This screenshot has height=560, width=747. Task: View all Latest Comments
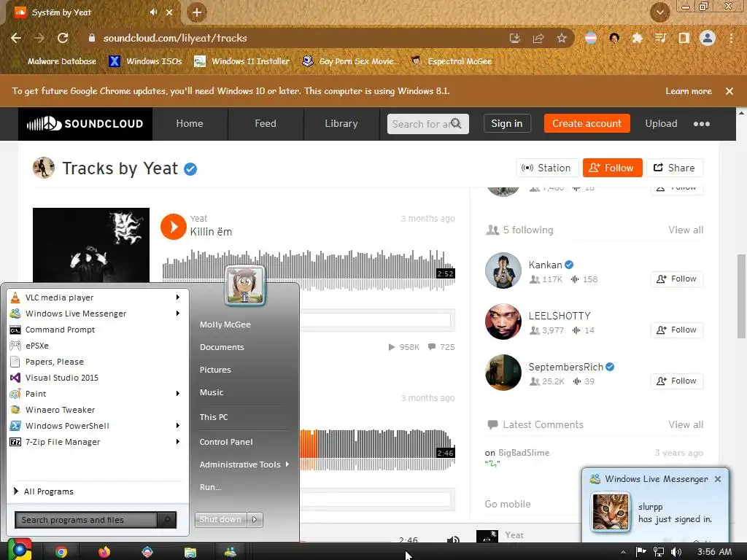point(686,425)
